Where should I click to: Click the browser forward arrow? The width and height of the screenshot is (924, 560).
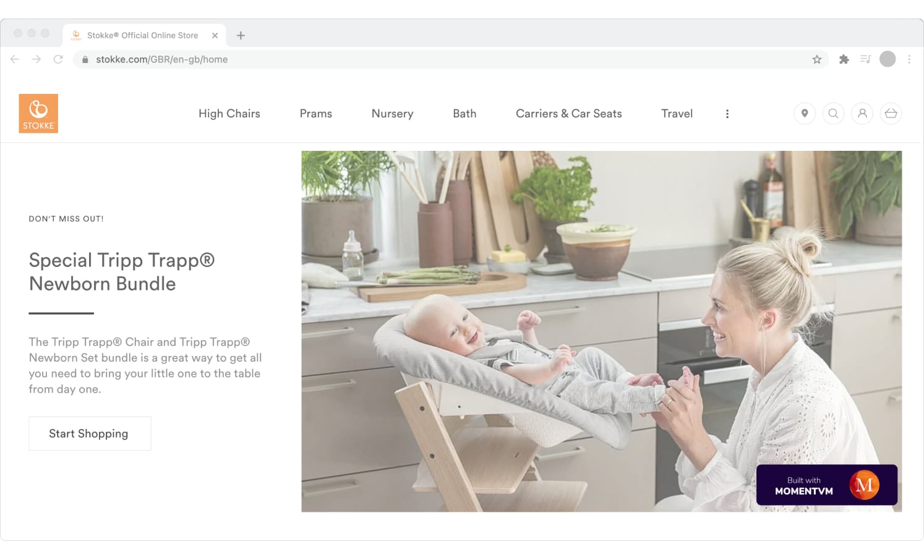pyautogui.click(x=36, y=59)
